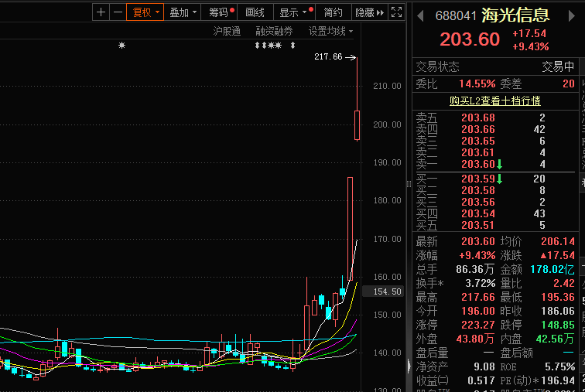Click stock code 688041
The height and width of the screenshot is (392, 585).
pyautogui.click(x=456, y=16)
